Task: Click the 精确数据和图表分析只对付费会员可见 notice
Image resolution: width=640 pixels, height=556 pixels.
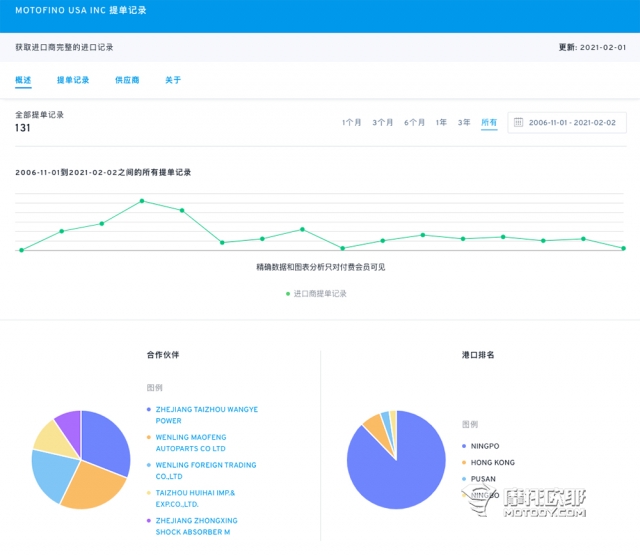Action: coord(320,267)
